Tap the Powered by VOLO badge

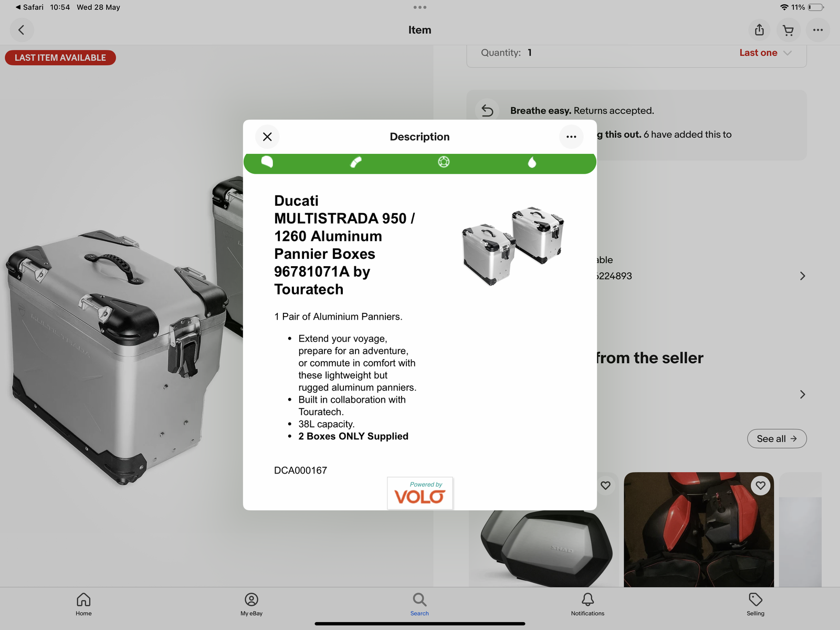pos(420,493)
